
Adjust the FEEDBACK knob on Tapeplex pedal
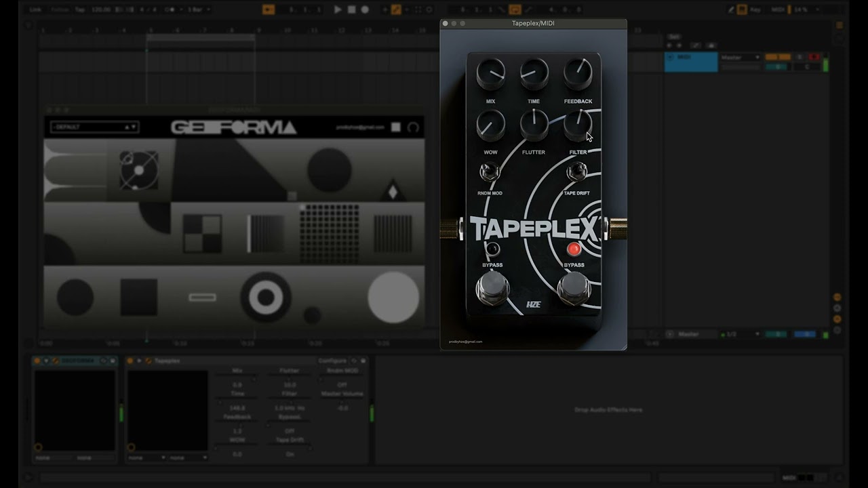tap(578, 74)
